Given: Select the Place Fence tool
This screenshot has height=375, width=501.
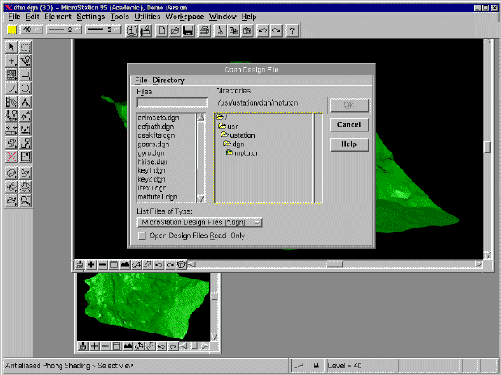Looking at the screenshot, I should pyautogui.click(x=25, y=47).
